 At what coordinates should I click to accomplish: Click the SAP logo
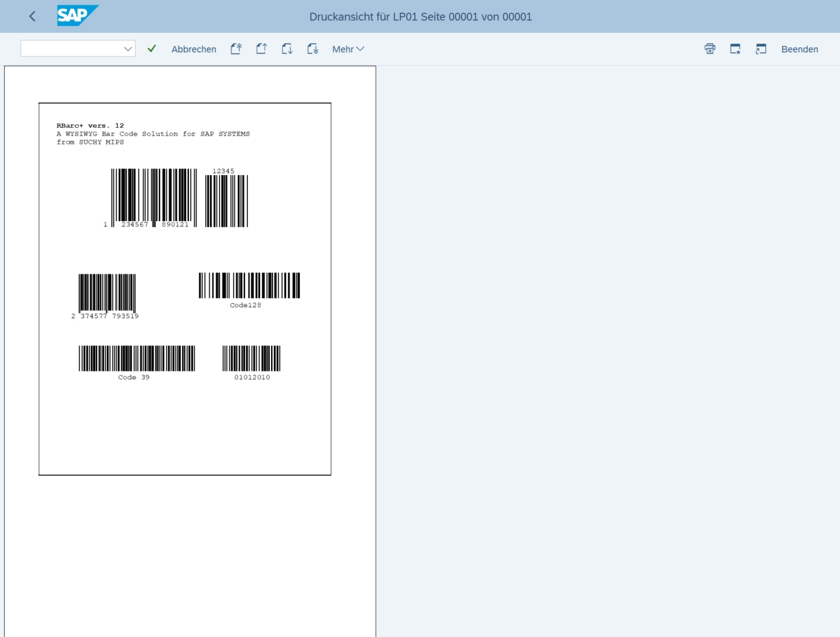pyautogui.click(x=77, y=16)
